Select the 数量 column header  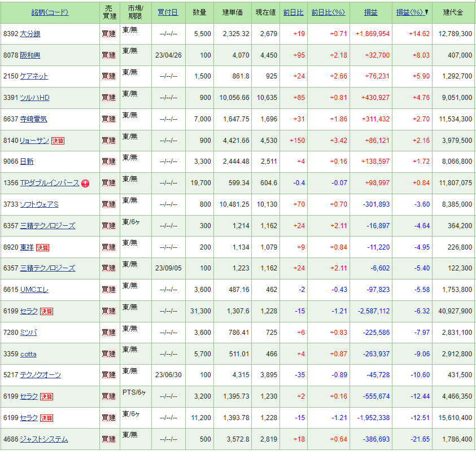pos(199,12)
